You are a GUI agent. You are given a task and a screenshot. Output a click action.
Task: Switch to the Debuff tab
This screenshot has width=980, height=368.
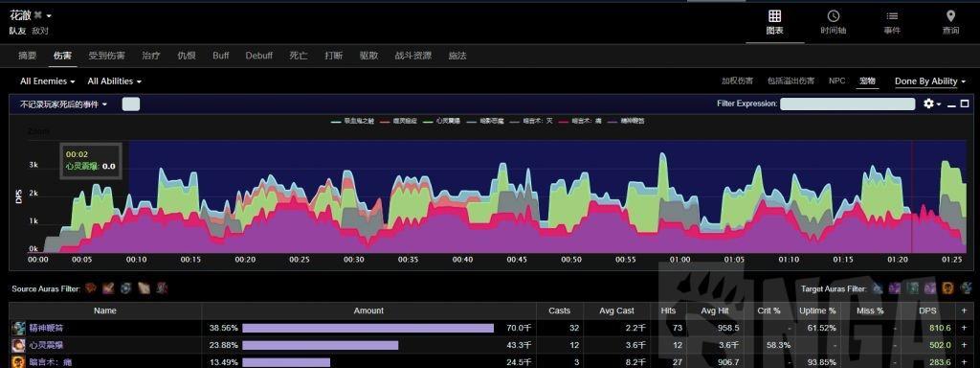tap(258, 56)
